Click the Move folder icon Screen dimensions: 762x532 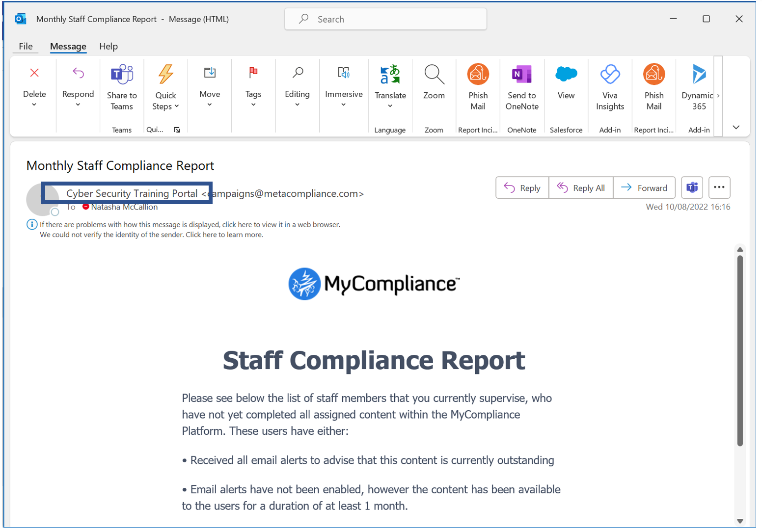coord(210,73)
